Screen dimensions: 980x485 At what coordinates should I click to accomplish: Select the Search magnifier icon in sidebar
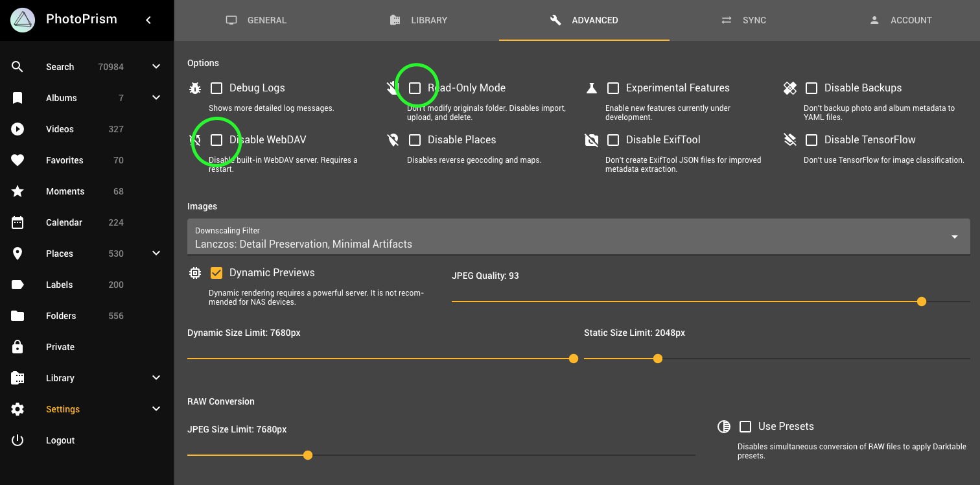pyautogui.click(x=17, y=66)
